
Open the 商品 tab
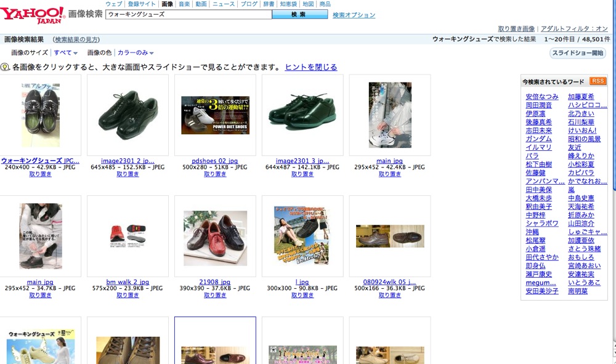[325, 4]
